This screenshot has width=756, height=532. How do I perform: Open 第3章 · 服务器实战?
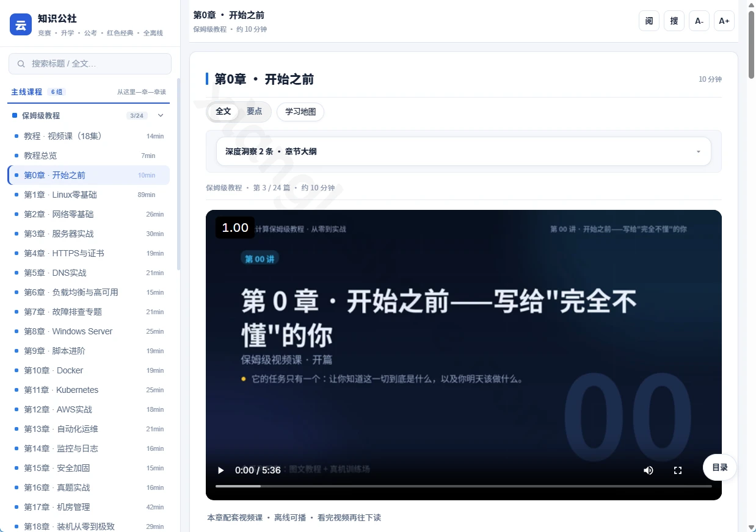(89, 234)
